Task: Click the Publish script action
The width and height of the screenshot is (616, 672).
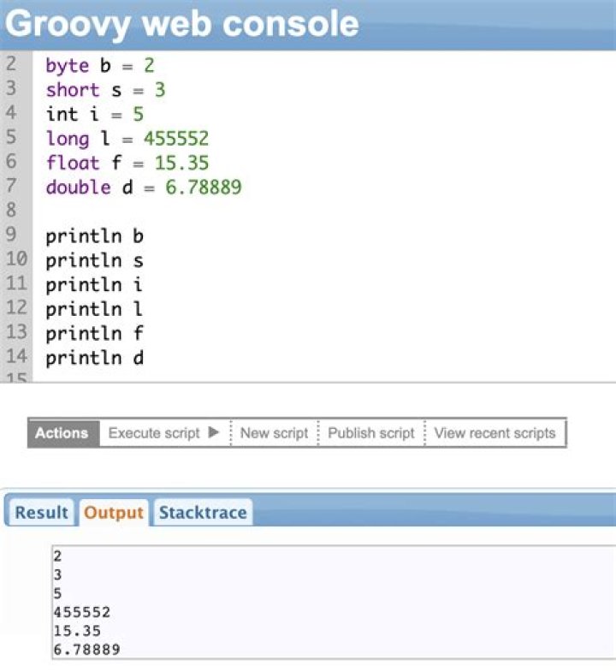Action: click(371, 433)
